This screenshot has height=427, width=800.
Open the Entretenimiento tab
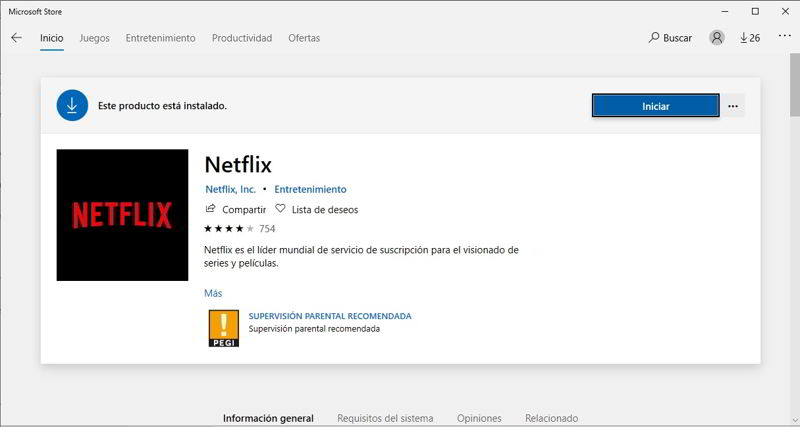160,38
